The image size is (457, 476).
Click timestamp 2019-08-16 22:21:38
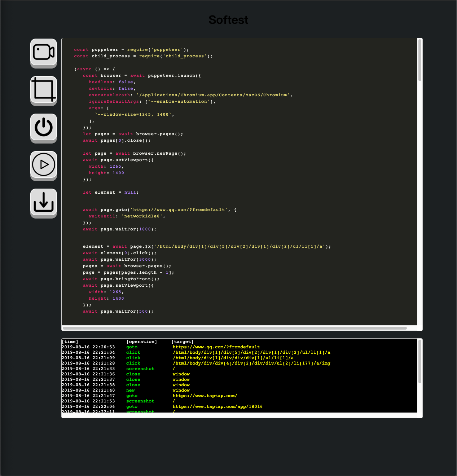(x=88, y=385)
